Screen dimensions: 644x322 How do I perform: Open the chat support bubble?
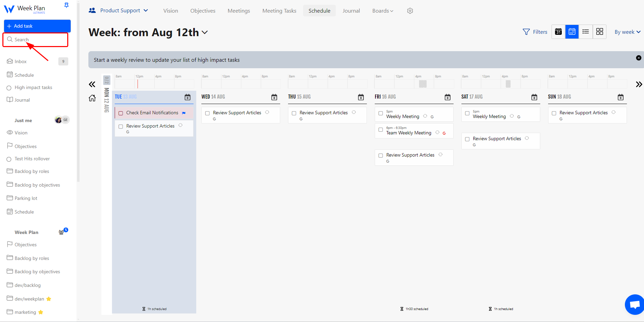click(634, 304)
